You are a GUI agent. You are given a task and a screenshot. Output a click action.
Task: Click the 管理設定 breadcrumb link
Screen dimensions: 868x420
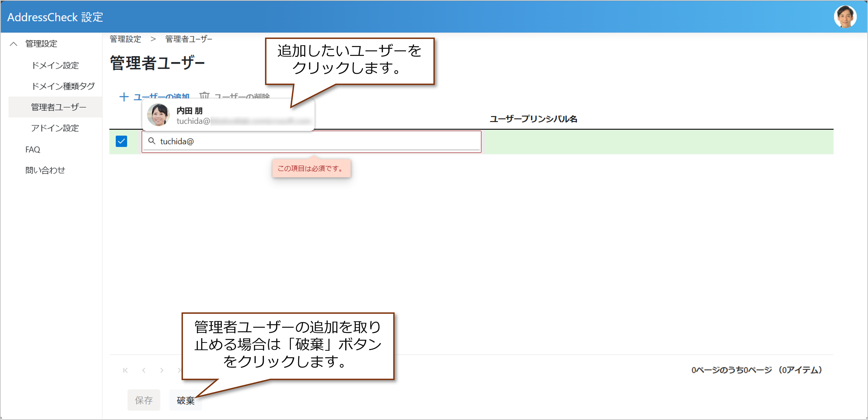(125, 39)
